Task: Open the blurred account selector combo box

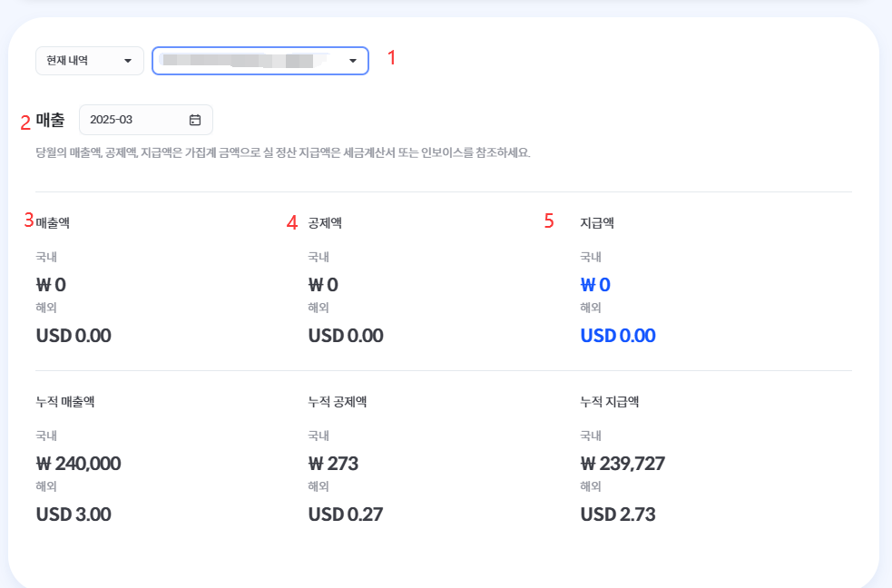Action: (x=260, y=61)
